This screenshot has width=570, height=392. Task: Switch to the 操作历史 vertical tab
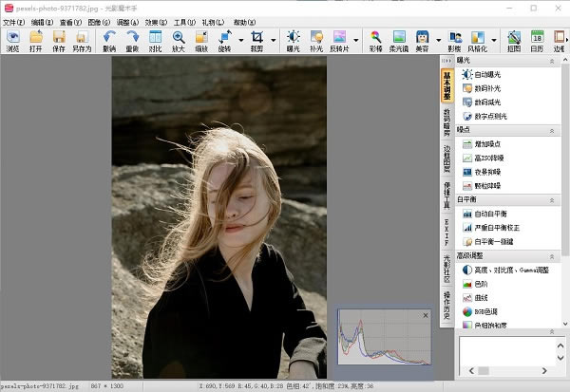(446, 306)
